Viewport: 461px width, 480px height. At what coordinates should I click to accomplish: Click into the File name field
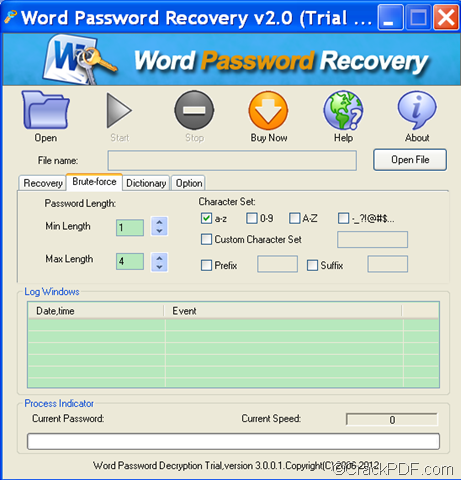[x=232, y=160]
